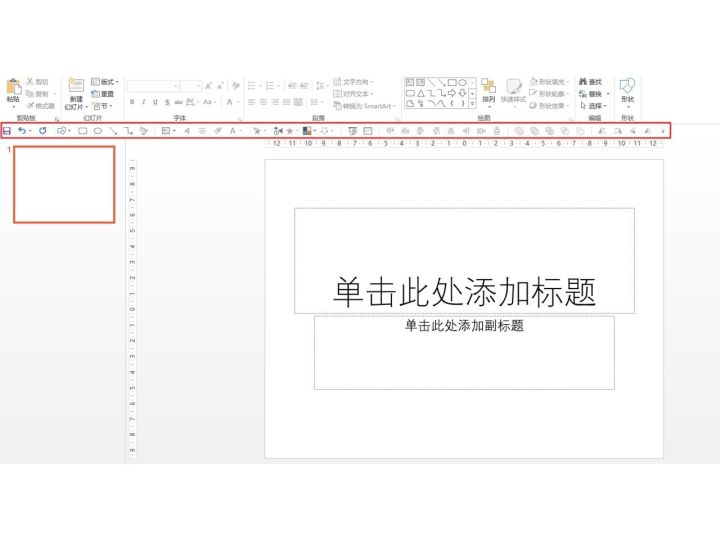This screenshot has width=720, height=540.
Task: Open the Clipboard group dialog launcher
Action: tap(57, 118)
